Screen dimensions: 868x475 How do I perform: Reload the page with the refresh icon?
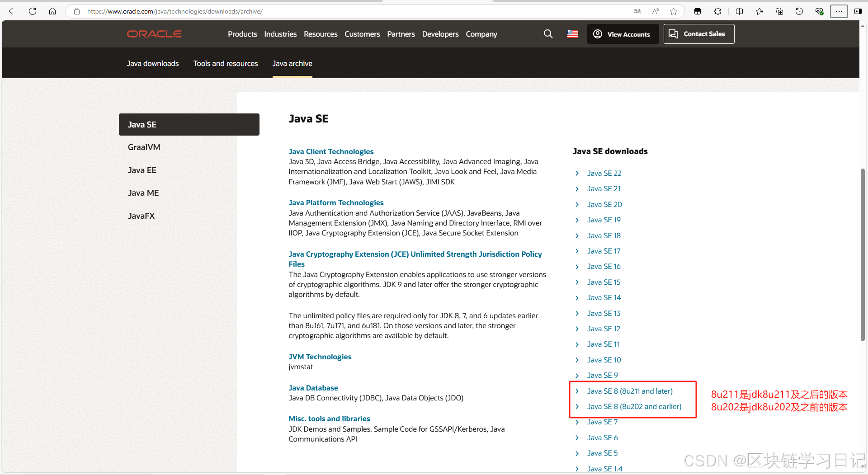(x=33, y=11)
